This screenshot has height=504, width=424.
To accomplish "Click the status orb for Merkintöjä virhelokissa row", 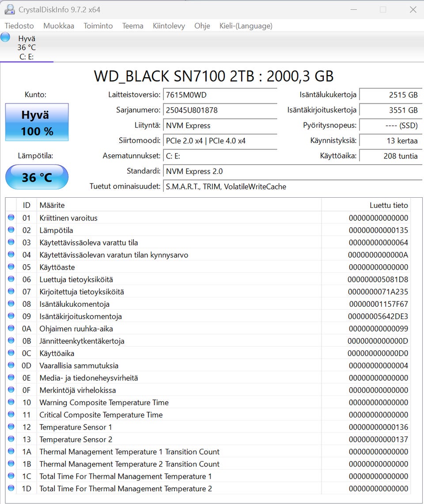I will [11, 389].
